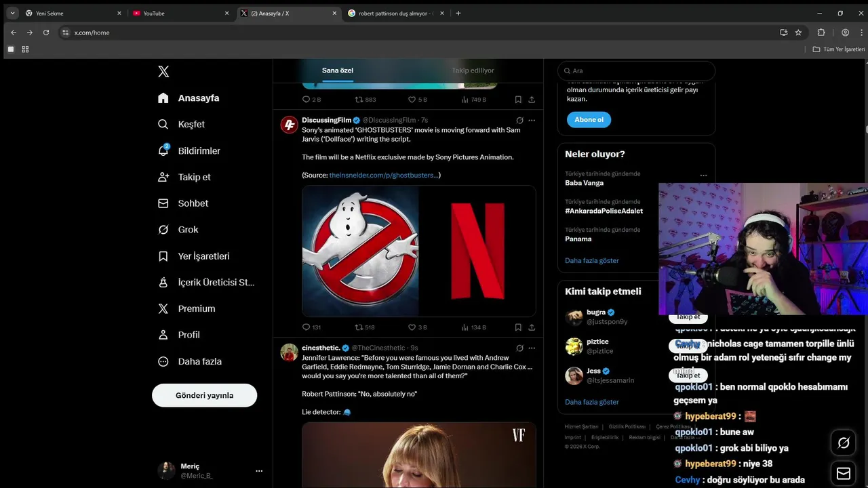Open Netflix logo image

(477, 251)
